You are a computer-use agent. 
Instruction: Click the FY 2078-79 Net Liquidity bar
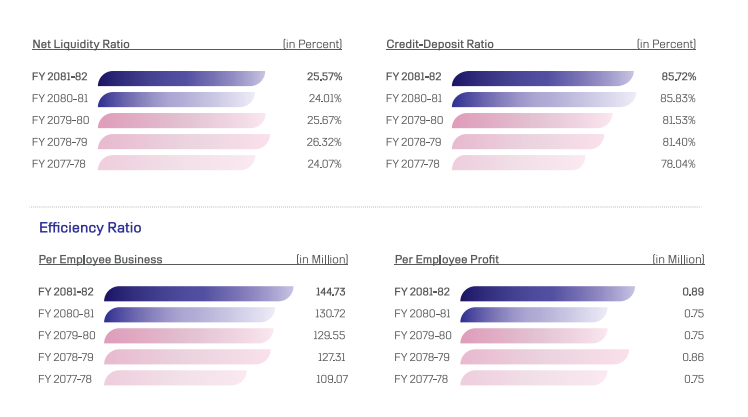point(184,142)
